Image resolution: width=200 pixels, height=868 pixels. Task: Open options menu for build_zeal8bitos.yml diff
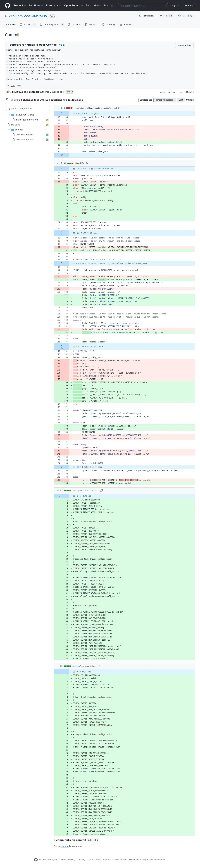(191, 108)
